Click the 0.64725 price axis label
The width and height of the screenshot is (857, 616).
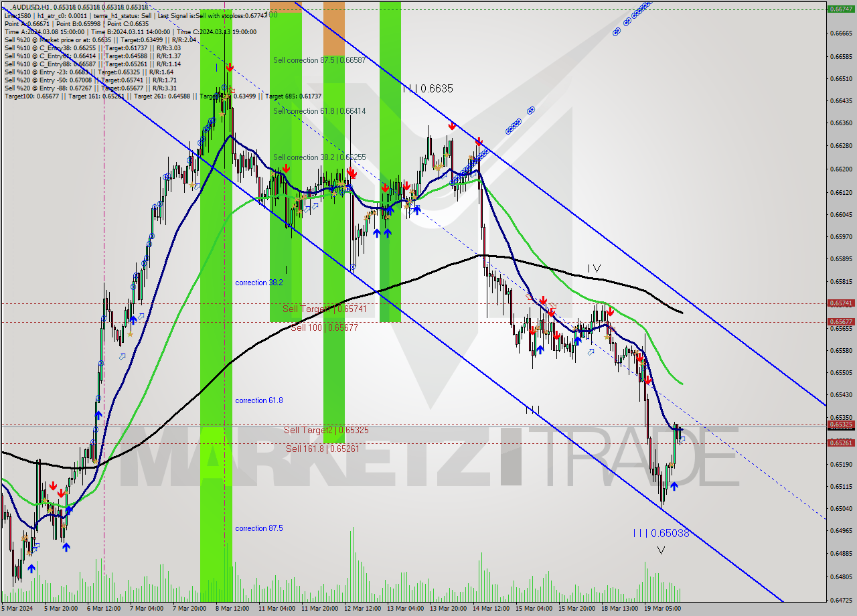840,599
